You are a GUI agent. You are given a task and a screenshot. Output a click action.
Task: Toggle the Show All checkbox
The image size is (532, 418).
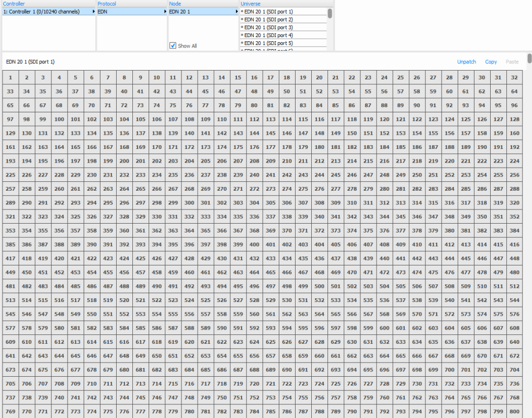tap(173, 46)
